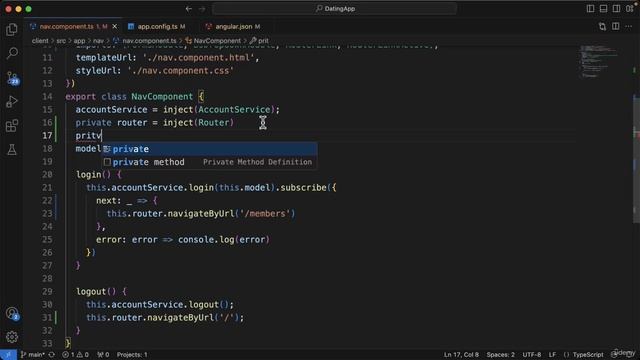Click the remote window indicator in status bar
Screen dimensions: 640x360
pos(8,355)
